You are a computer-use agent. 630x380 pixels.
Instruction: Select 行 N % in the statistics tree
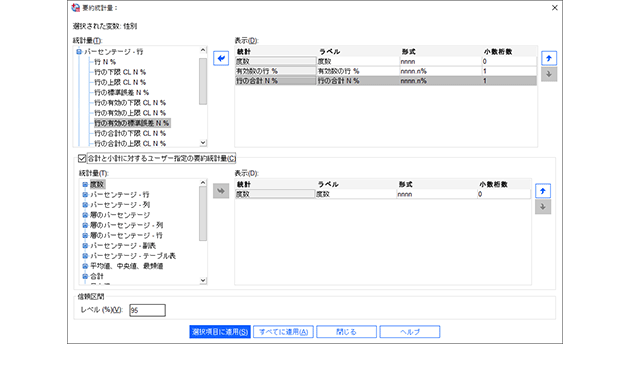pos(105,62)
